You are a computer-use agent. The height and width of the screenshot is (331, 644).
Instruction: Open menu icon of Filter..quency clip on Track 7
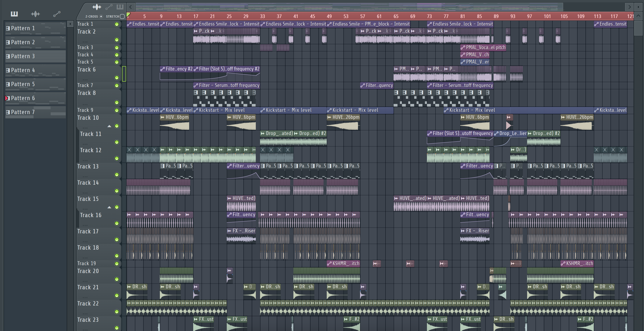point(363,86)
